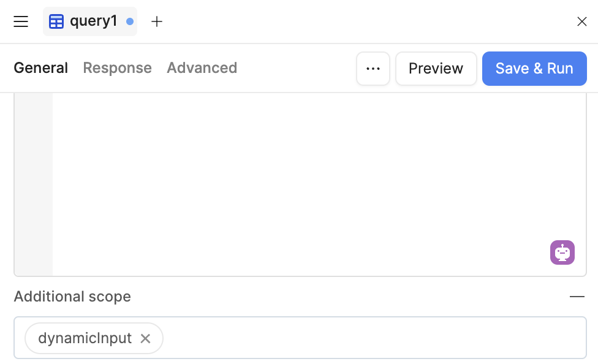Close the query editor panel
The height and width of the screenshot is (364, 598).
click(581, 21)
